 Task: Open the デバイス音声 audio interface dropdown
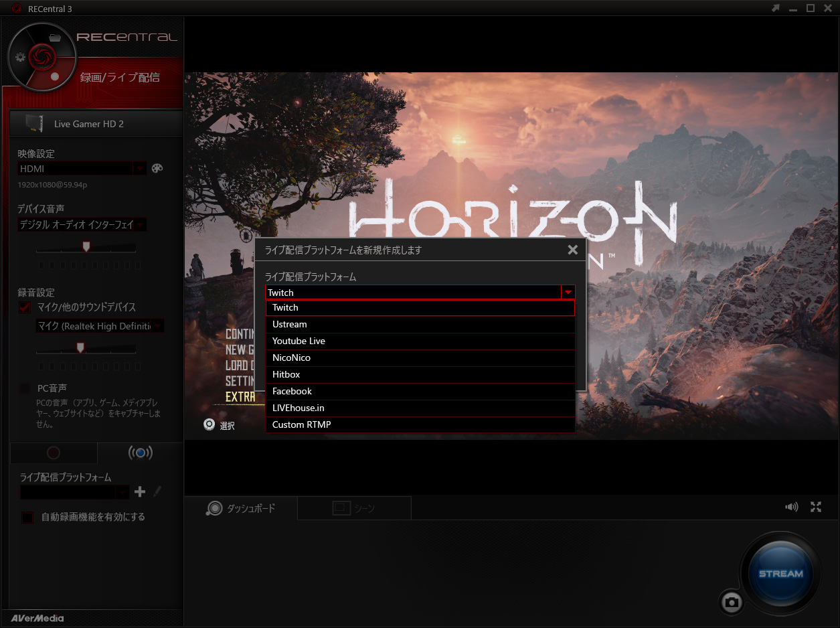pyautogui.click(x=82, y=225)
